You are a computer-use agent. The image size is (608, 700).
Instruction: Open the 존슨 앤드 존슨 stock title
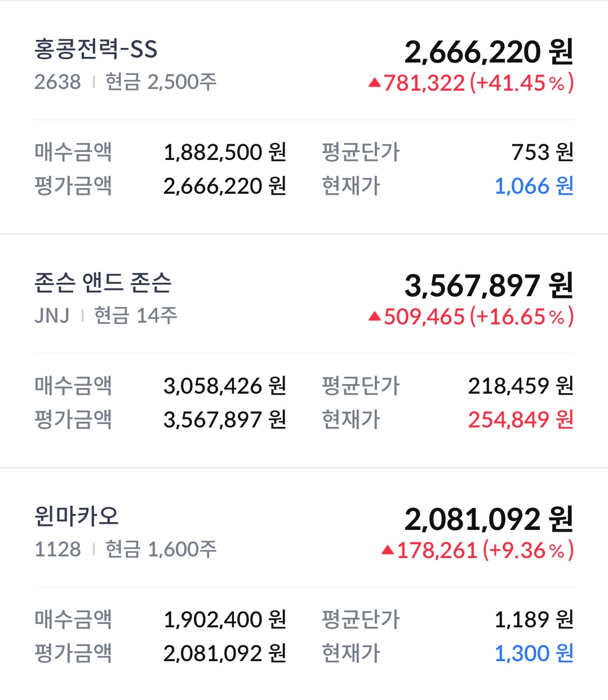(x=103, y=283)
